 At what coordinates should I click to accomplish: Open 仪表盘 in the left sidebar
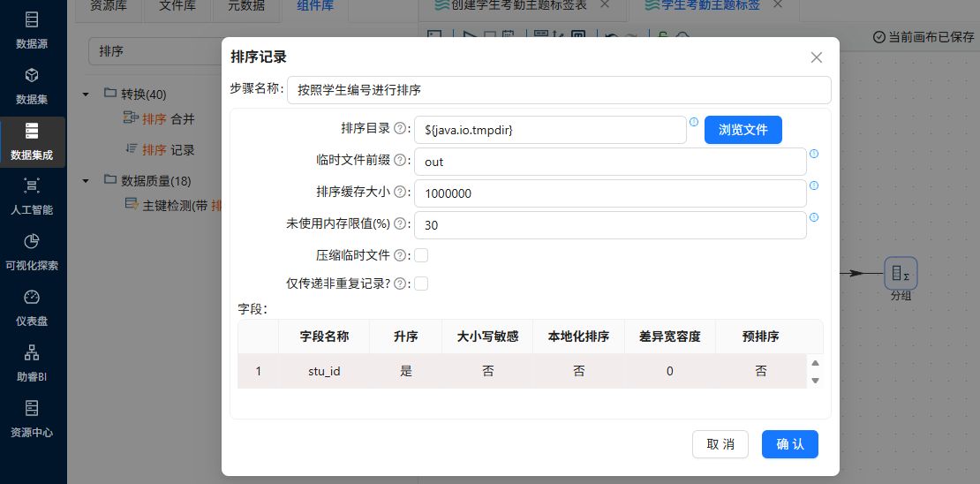32,308
